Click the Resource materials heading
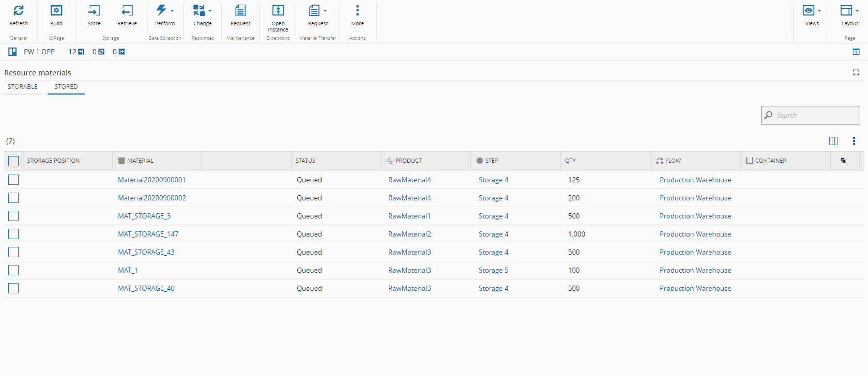The height and width of the screenshot is (376, 868). (x=38, y=73)
